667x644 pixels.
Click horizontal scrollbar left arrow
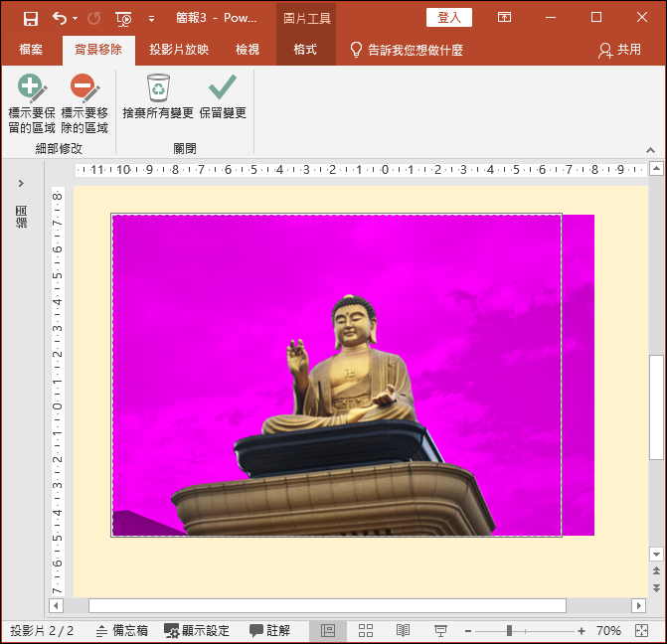pyautogui.click(x=56, y=605)
